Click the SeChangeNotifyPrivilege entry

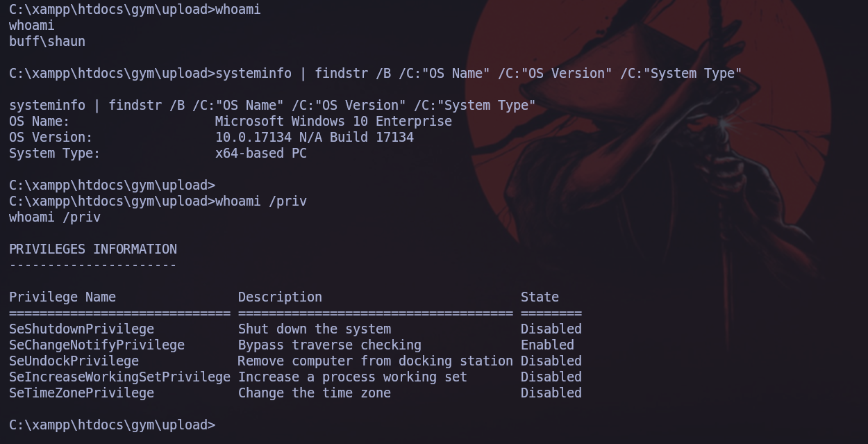coord(97,345)
